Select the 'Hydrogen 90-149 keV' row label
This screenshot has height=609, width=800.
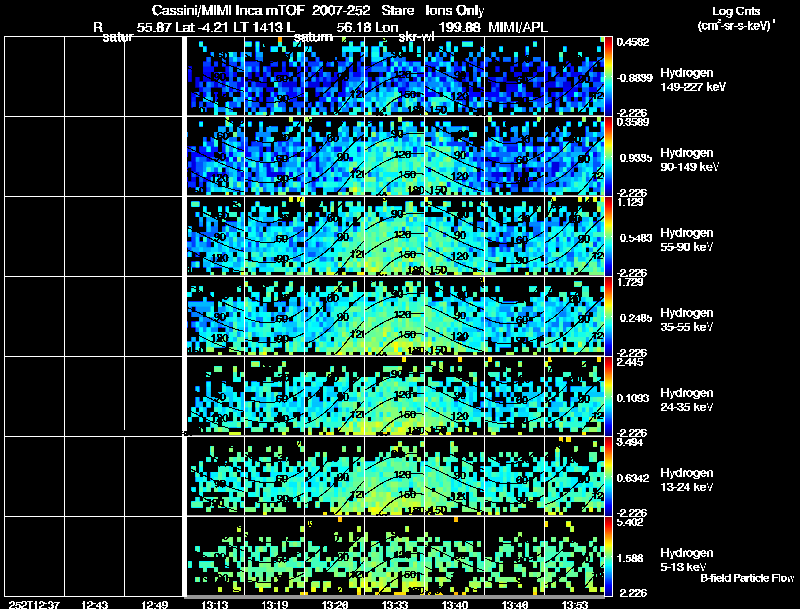click(690, 160)
